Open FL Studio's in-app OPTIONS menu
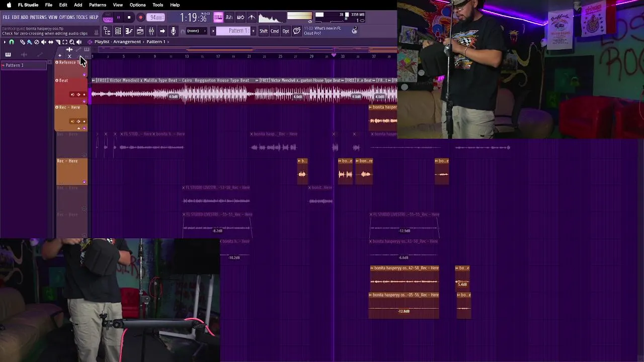Viewport: 644px width, 362px height. click(x=67, y=17)
